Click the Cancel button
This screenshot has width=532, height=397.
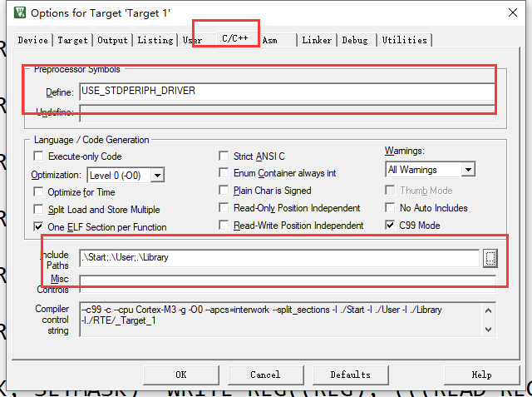coord(265,375)
